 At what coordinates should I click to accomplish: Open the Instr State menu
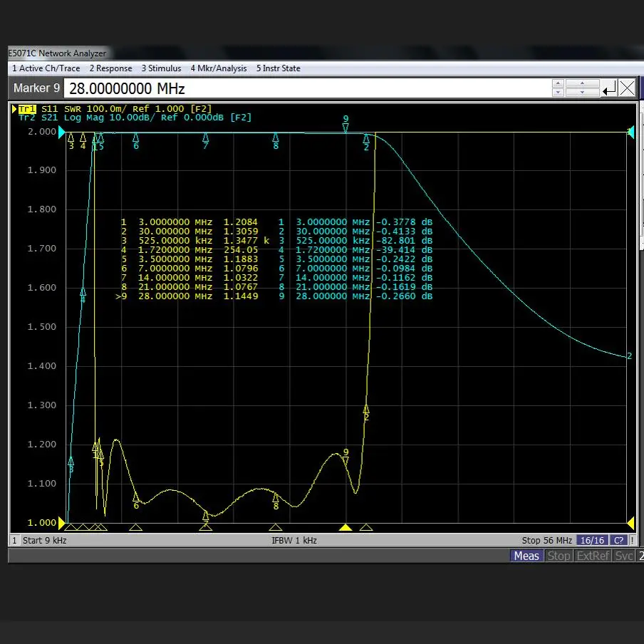point(278,68)
